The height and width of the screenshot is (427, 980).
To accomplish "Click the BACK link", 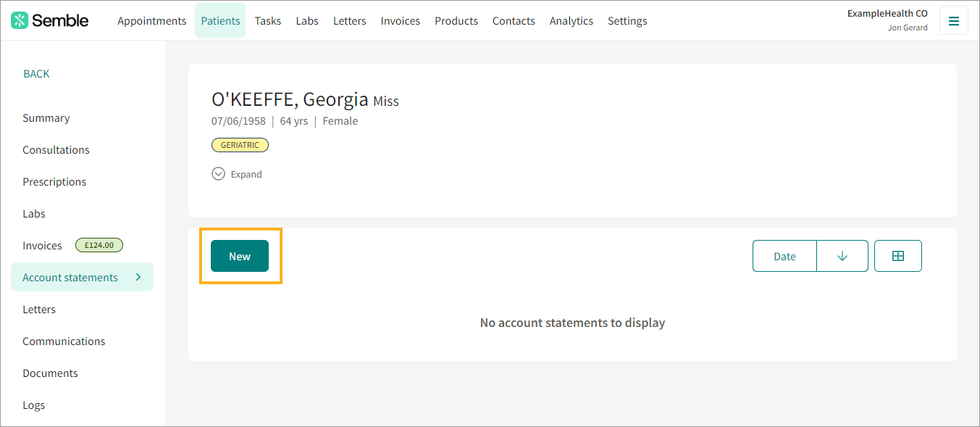I will (x=36, y=74).
